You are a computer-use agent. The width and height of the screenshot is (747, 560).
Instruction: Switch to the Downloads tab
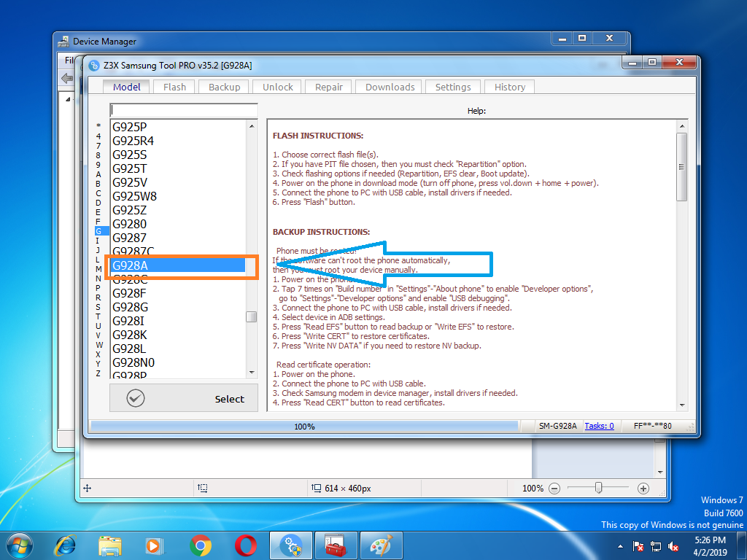pos(390,87)
